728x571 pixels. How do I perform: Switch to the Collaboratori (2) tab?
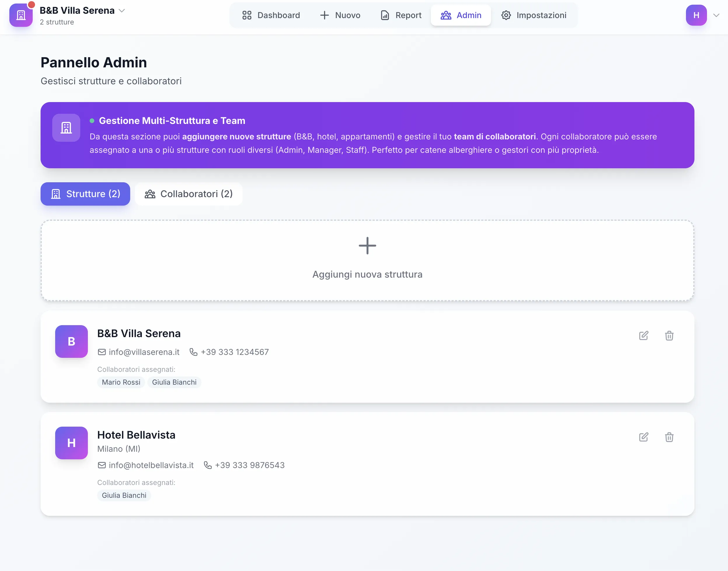point(188,194)
